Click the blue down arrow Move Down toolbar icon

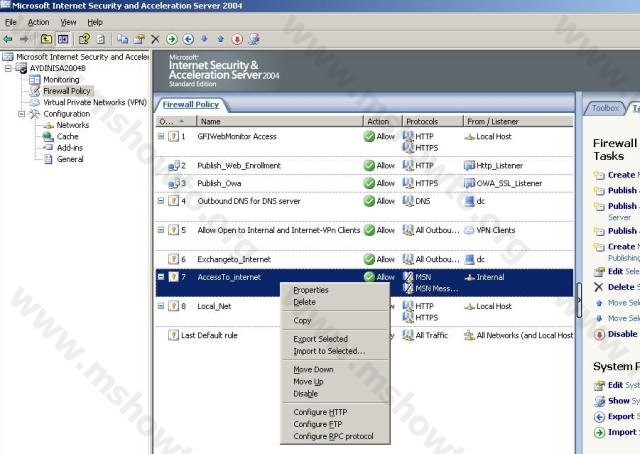pos(204,39)
